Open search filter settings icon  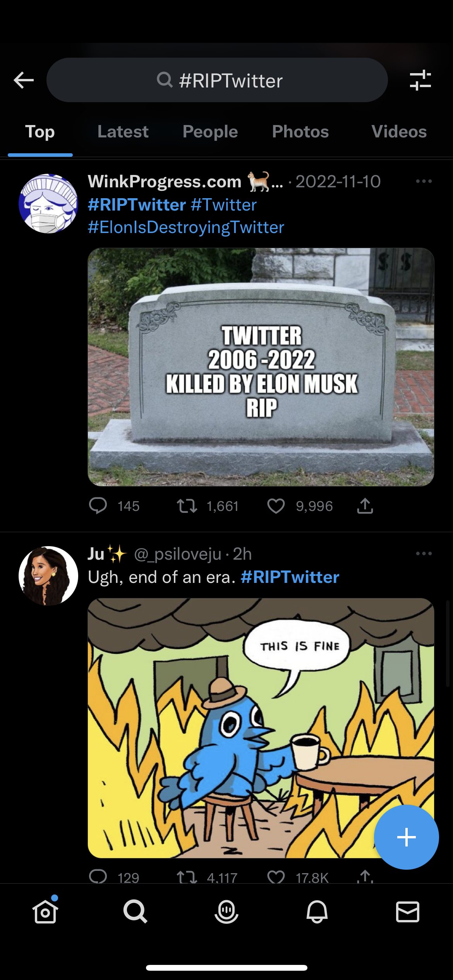coord(420,80)
